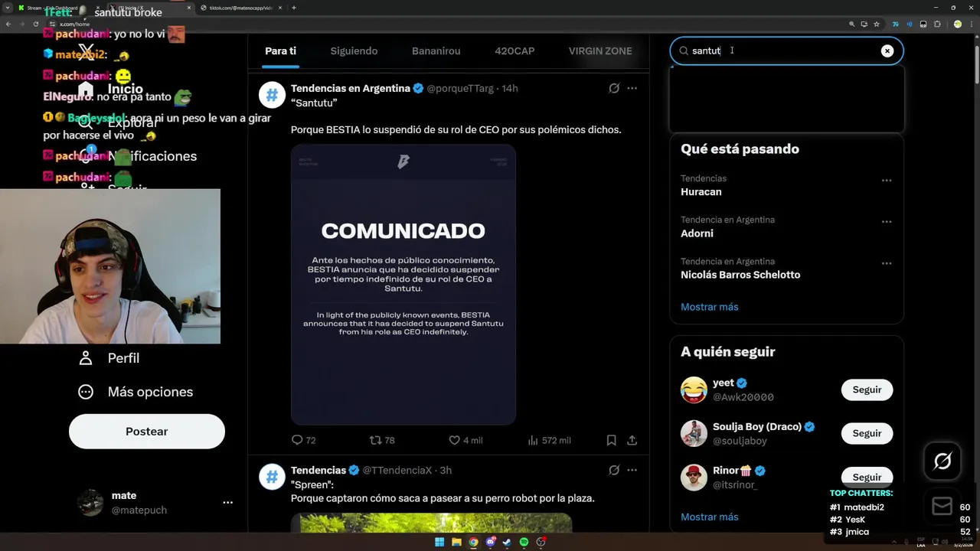Open the '420CAP' tab

coord(514,51)
